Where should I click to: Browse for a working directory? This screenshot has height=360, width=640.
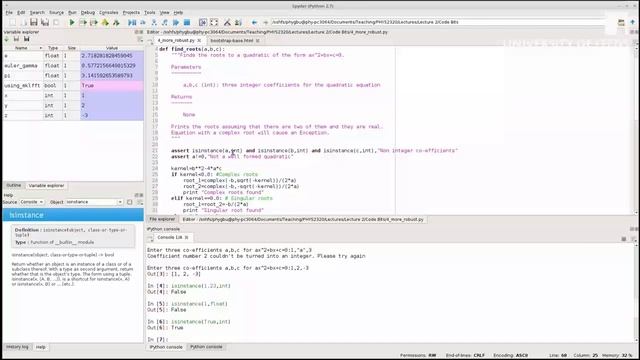click(x=621, y=22)
